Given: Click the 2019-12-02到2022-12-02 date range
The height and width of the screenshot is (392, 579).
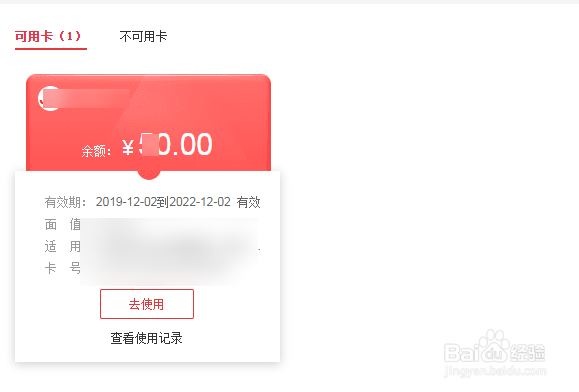Looking at the screenshot, I should 163,202.
